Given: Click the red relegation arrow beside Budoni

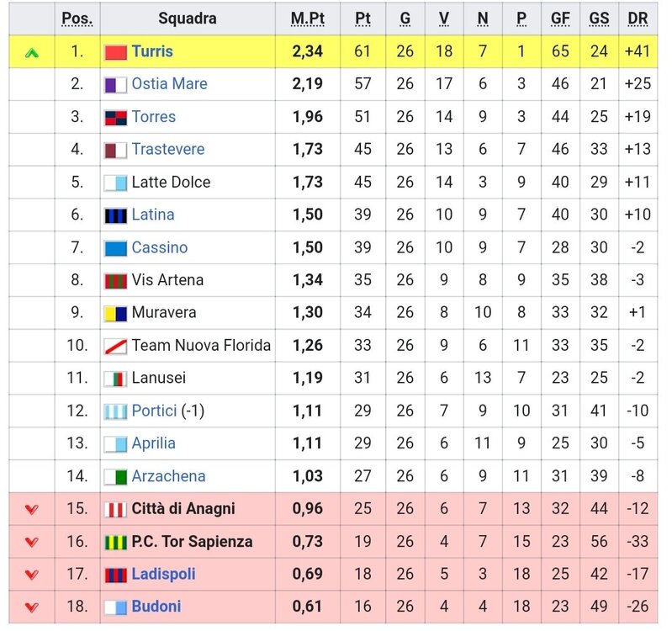Looking at the screenshot, I should coord(32,607).
